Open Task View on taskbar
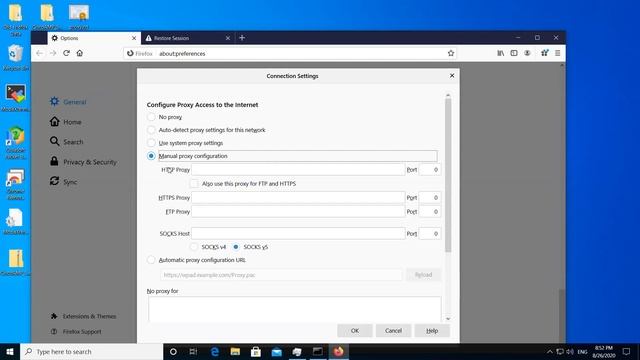 (x=193, y=351)
